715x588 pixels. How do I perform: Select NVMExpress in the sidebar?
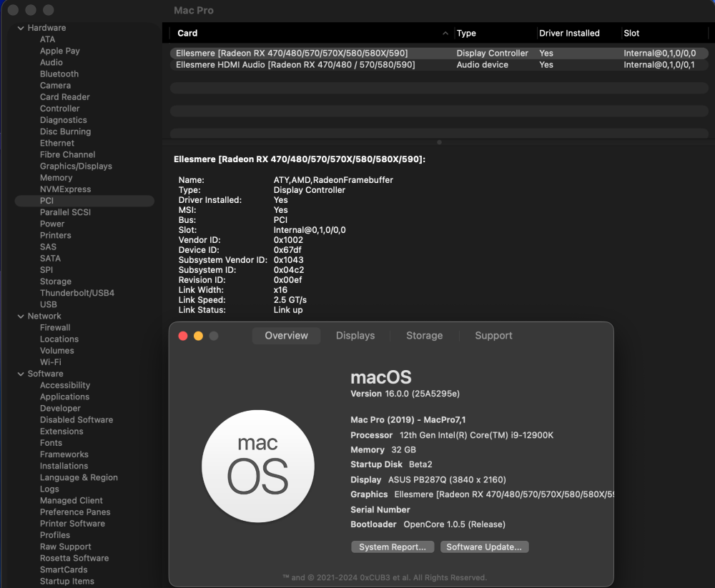click(x=65, y=189)
